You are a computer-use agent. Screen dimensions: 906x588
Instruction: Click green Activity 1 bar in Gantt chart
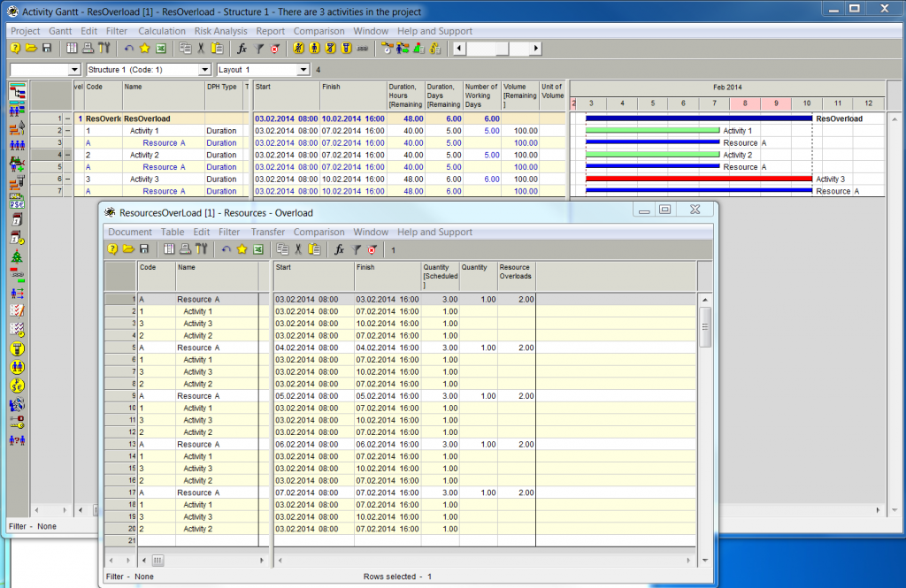652,131
